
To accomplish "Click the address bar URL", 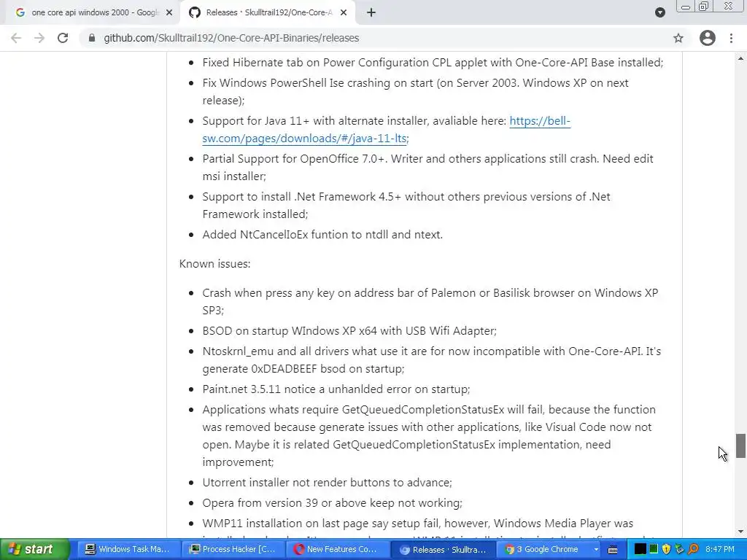I will 231,38.
